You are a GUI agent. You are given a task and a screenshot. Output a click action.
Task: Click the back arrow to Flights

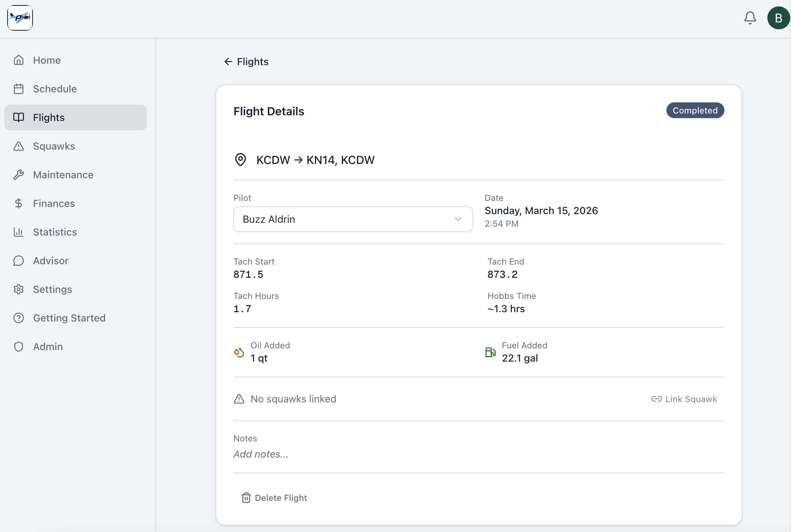click(x=228, y=62)
